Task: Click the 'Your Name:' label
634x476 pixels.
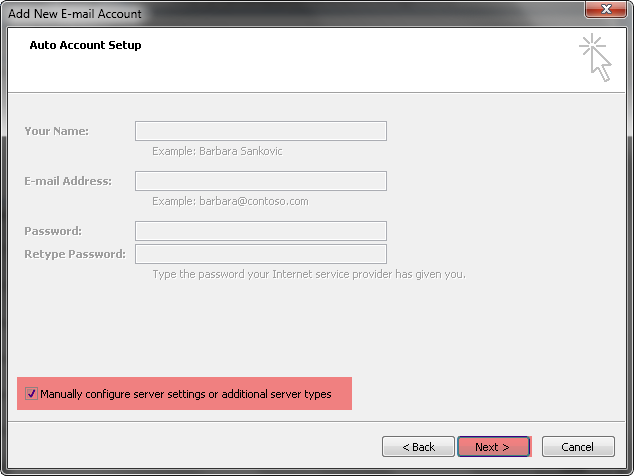Action: (x=57, y=131)
